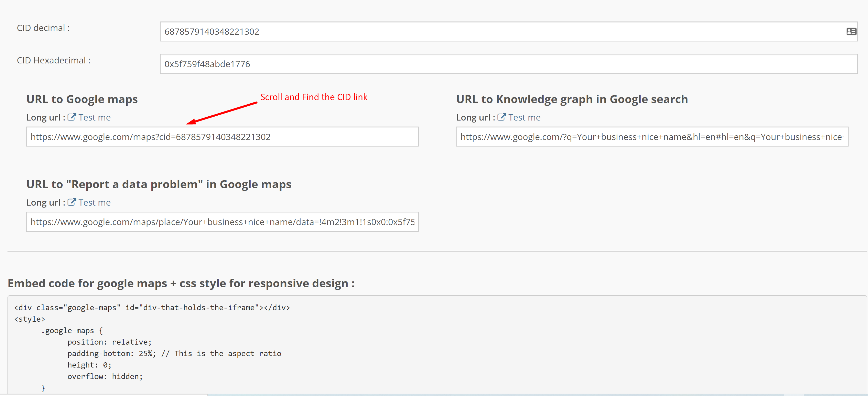Click the maps/place long URL field
The height and width of the screenshot is (396, 868).
[222, 222]
